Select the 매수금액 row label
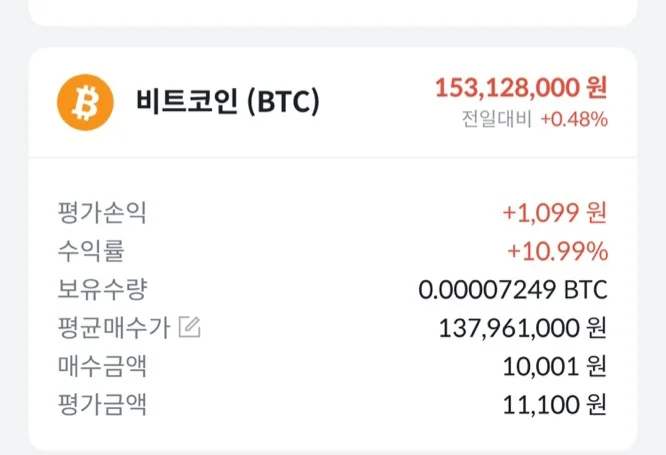 point(102,366)
